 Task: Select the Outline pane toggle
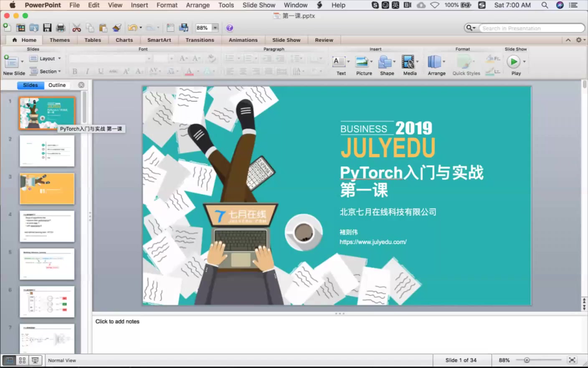57,85
